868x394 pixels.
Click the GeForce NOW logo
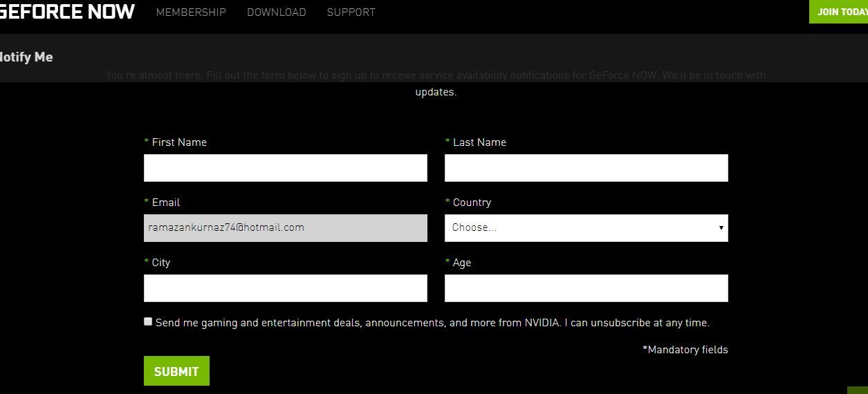tap(67, 11)
